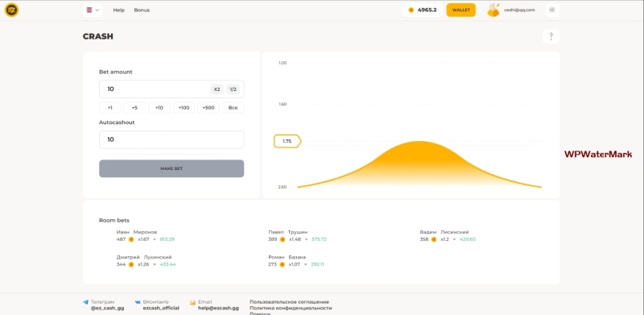Select player name Иван Миронов
Image resolution: width=644 pixels, height=315 pixels.
pos(136,232)
